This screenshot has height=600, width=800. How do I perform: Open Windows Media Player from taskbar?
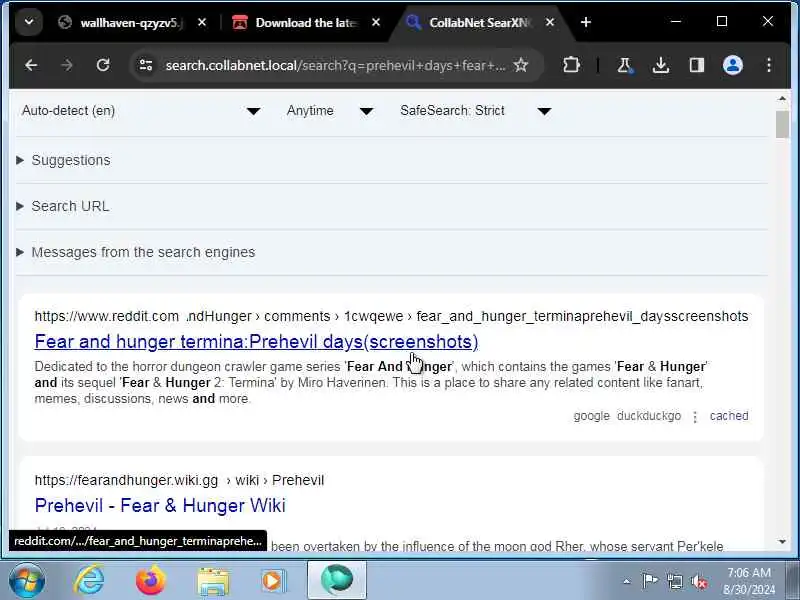coord(274,581)
